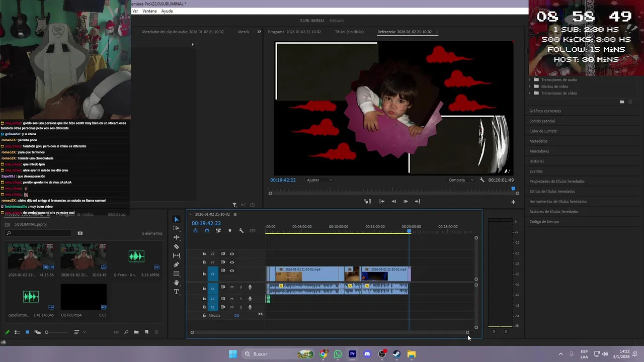
Task: Toggle V2 track output eye
Action: point(232,262)
